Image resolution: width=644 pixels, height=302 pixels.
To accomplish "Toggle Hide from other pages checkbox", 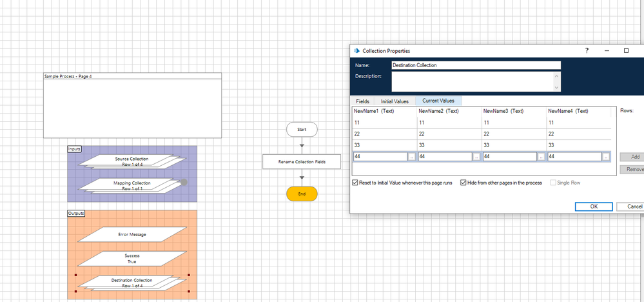I will point(463,183).
